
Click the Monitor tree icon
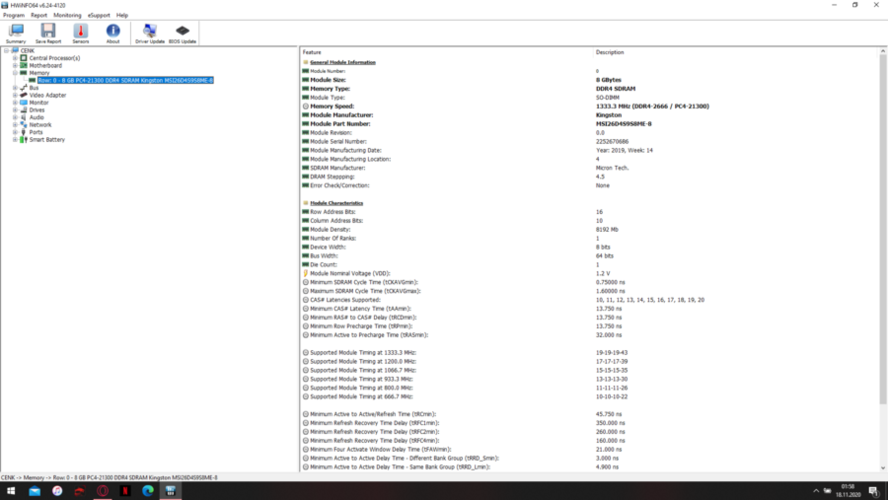pos(24,102)
